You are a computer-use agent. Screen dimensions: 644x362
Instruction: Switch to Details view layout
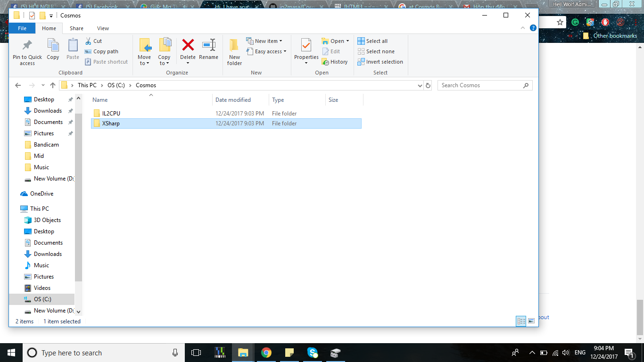tap(521, 321)
